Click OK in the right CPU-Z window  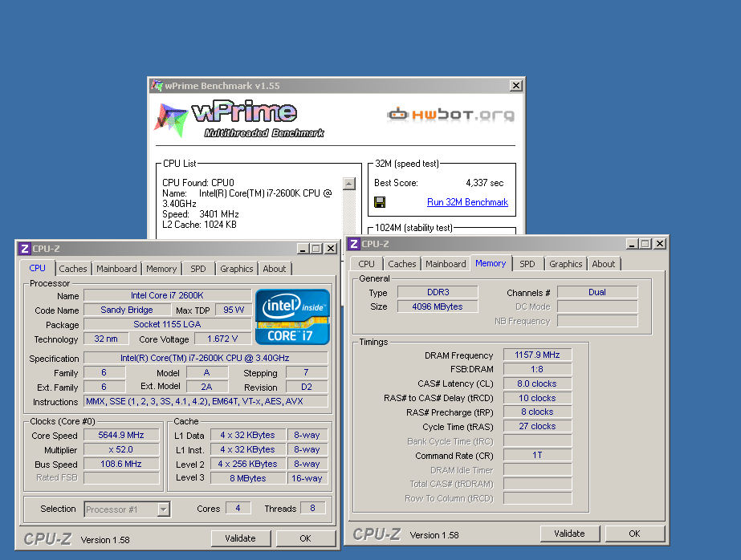pyautogui.click(x=635, y=534)
